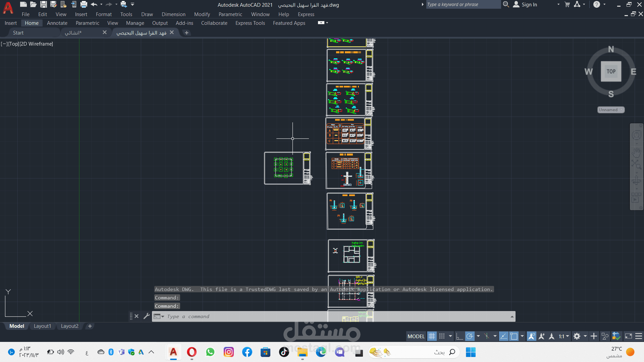Image resolution: width=644 pixels, height=362 pixels.
Task: Undo the last action
Action: (94, 4)
